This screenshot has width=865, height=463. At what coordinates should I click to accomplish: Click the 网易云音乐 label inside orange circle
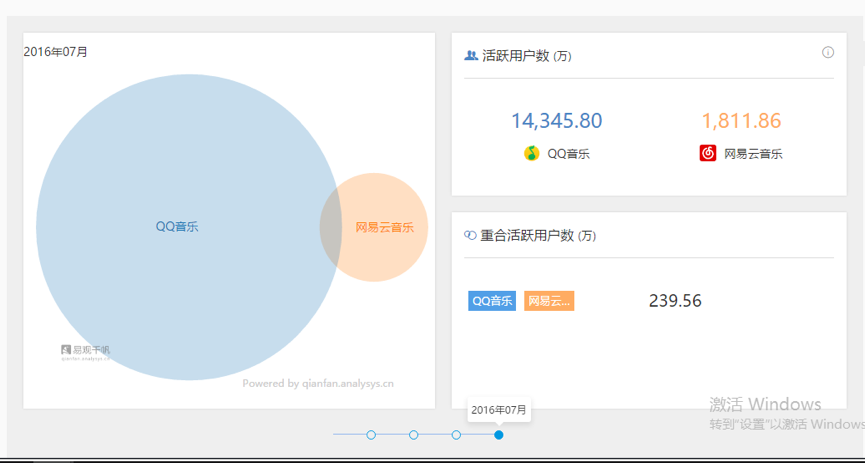[x=385, y=227]
